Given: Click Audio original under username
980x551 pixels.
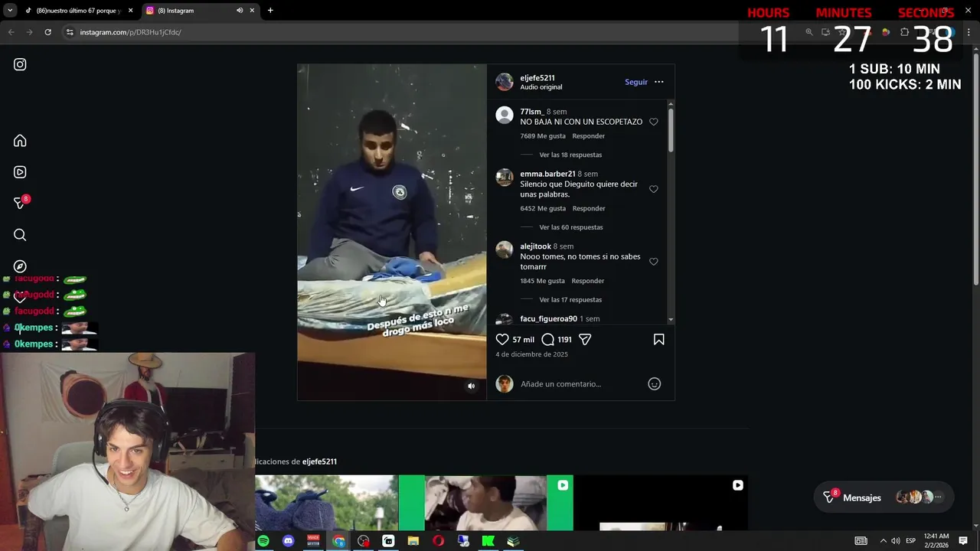Looking at the screenshot, I should 541,87.
